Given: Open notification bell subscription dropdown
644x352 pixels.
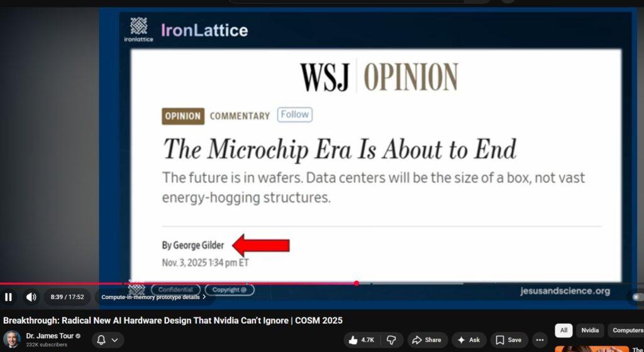Looking at the screenshot, I should 107,340.
